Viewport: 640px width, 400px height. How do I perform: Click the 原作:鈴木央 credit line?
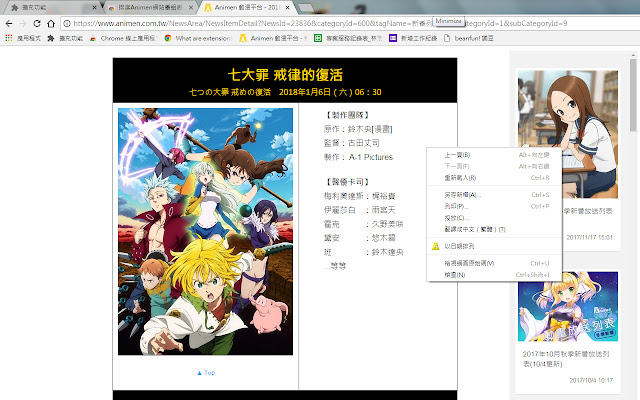point(358,129)
